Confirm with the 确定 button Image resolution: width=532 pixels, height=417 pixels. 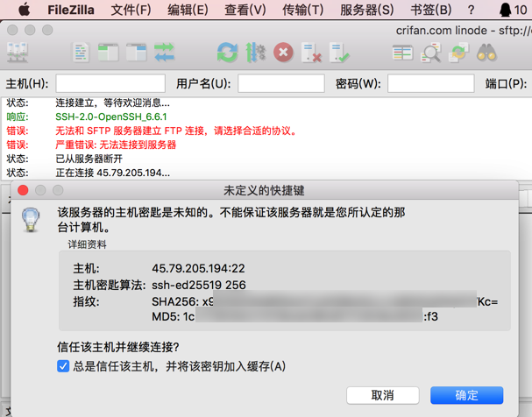[x=467, y=395]
